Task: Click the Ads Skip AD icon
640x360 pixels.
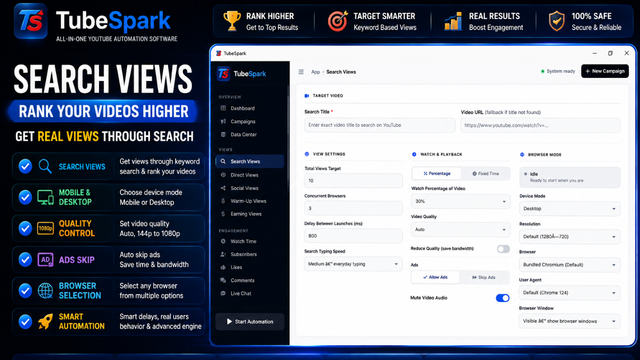Action: (x=45, y=260)
